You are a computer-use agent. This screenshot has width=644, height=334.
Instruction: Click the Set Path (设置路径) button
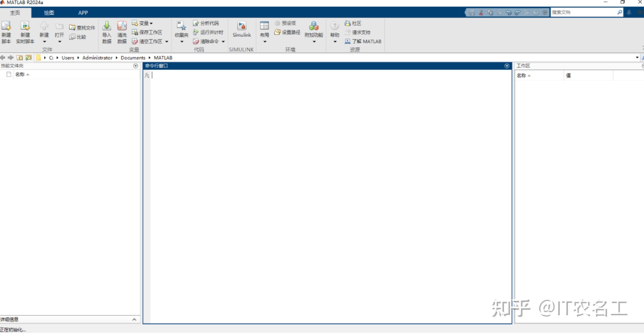click(x=287, y=32)
